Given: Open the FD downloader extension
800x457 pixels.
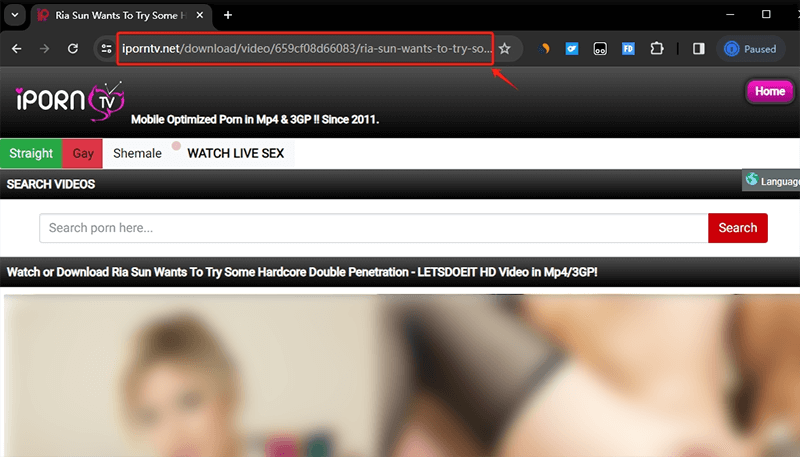Looking at the screenshot, I should (x=628, y=48).
